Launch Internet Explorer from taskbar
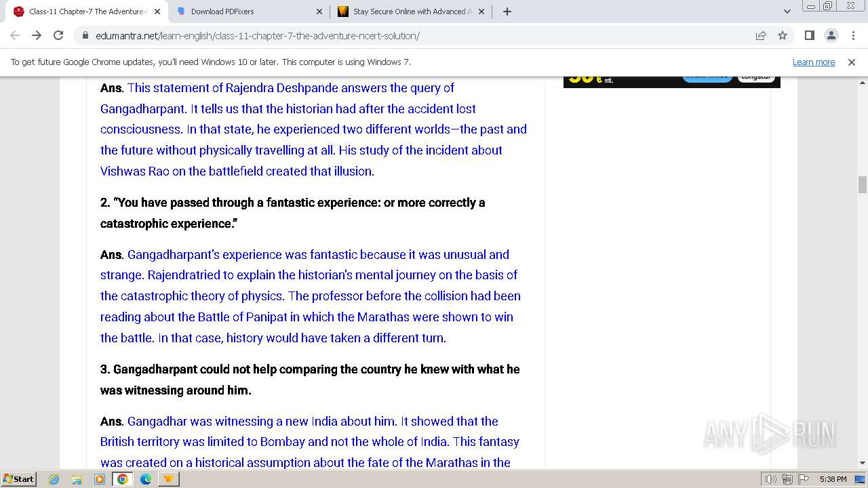The width and height of the screenshot is (868, 488). click(x=54, y=479)
